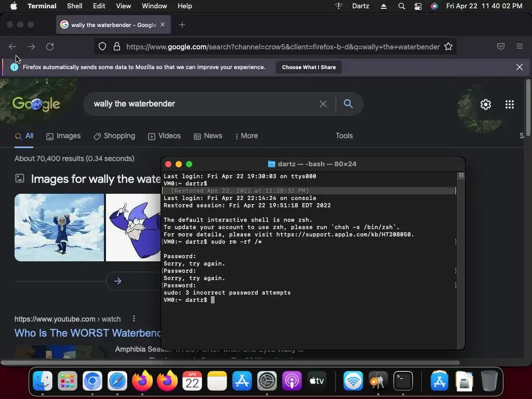Open the Terminal icon in the dock
Screen dimensions: 532x399
(x=403, y=381)
